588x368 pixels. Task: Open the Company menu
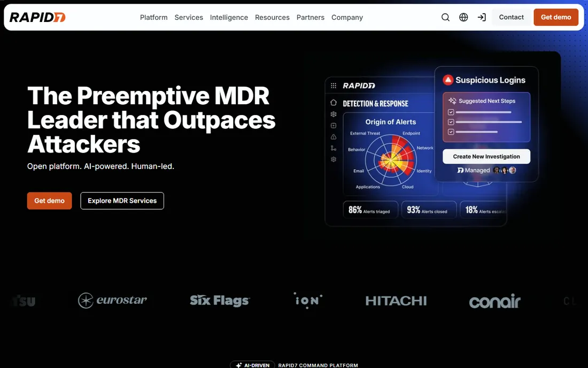click(x=347, y=17)
